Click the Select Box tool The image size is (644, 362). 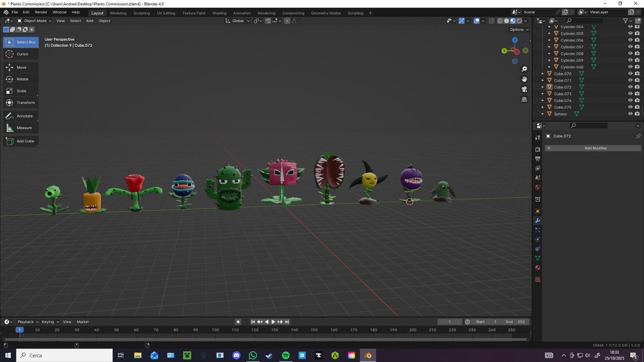[20, 42]
